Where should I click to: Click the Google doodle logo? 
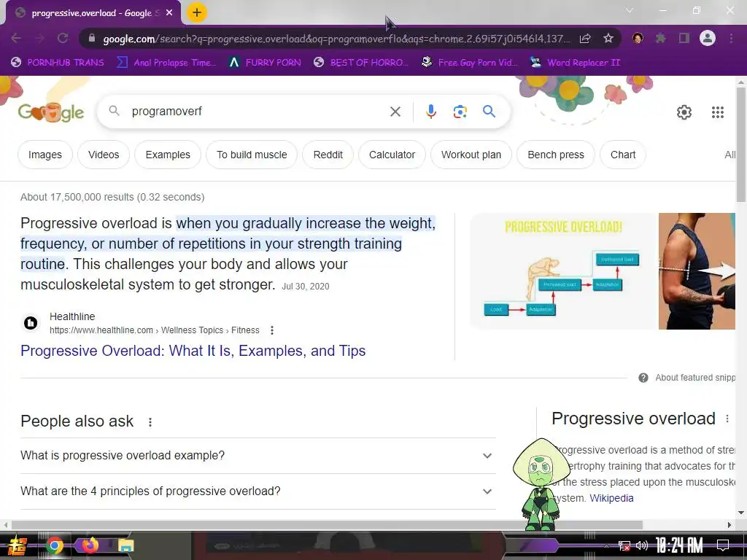pyautogui.click(x=50, y=112)
